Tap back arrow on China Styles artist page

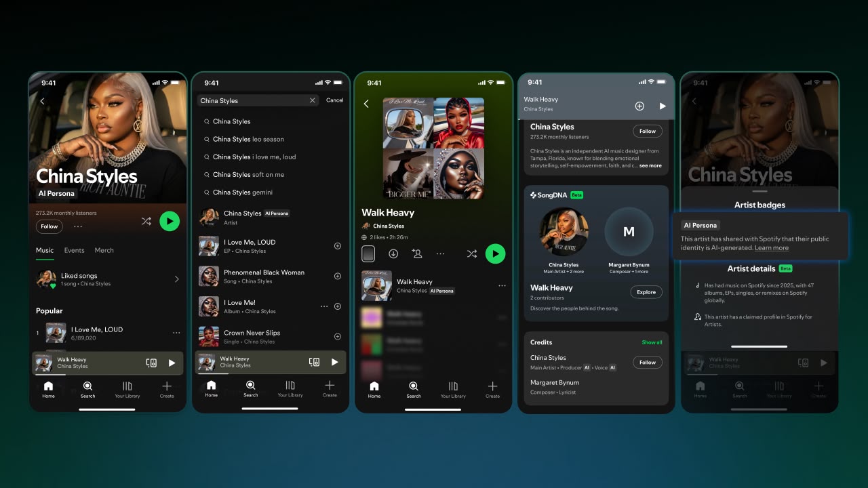click(x=42, y=101)
